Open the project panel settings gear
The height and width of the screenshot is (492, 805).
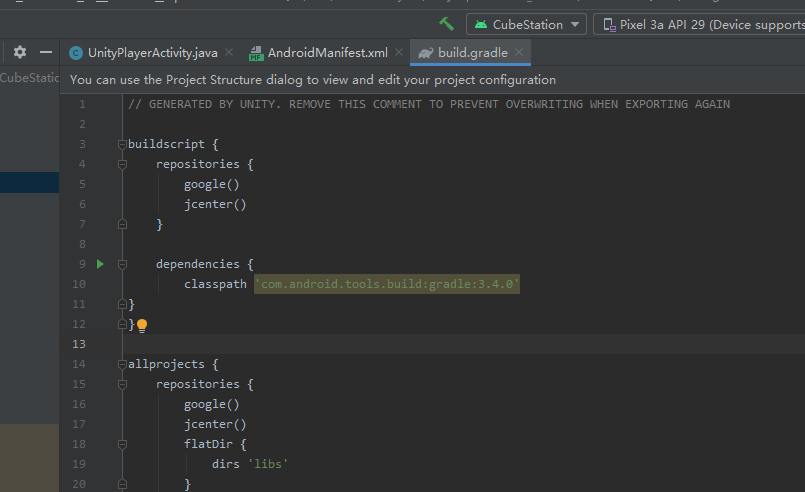tap(20, 52)
